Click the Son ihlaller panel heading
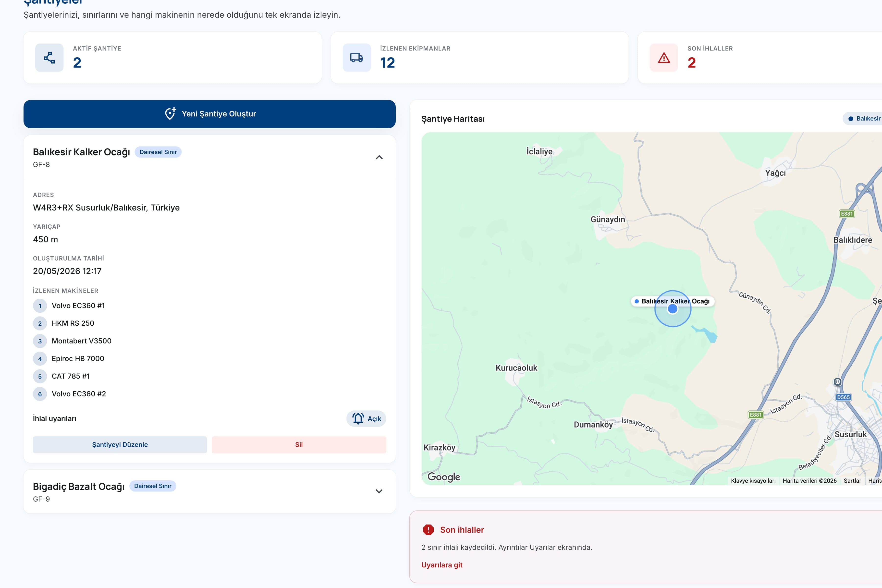Screen dimensions: 882x588 tap(462, 530)
